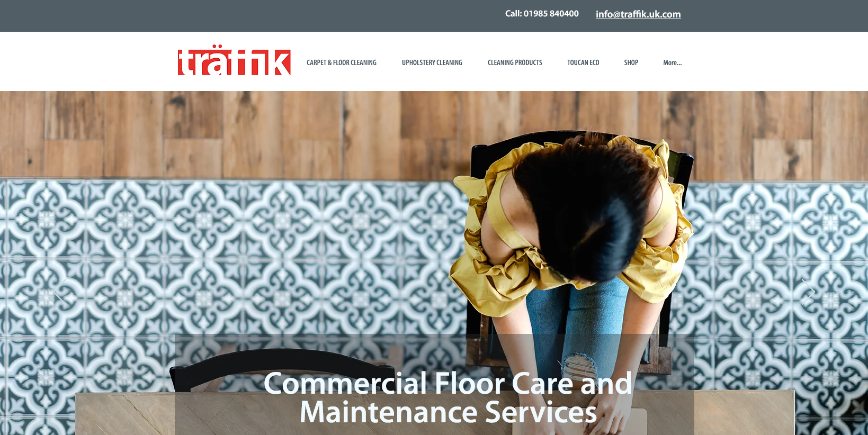
Task: Click the info@traffik.uk.com email link
Action: coord(638,14)
